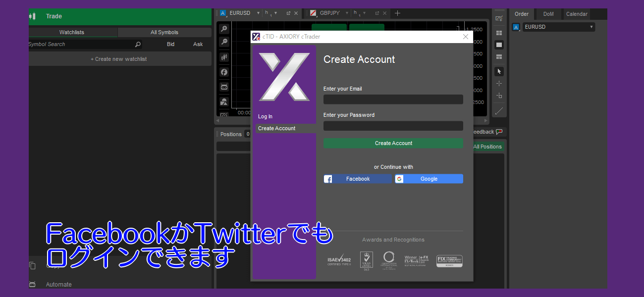Click the Copy icon in left sidebar
The height and width of the screenshot is (297, 644).
pyautogui.click(x=33, y=266)
